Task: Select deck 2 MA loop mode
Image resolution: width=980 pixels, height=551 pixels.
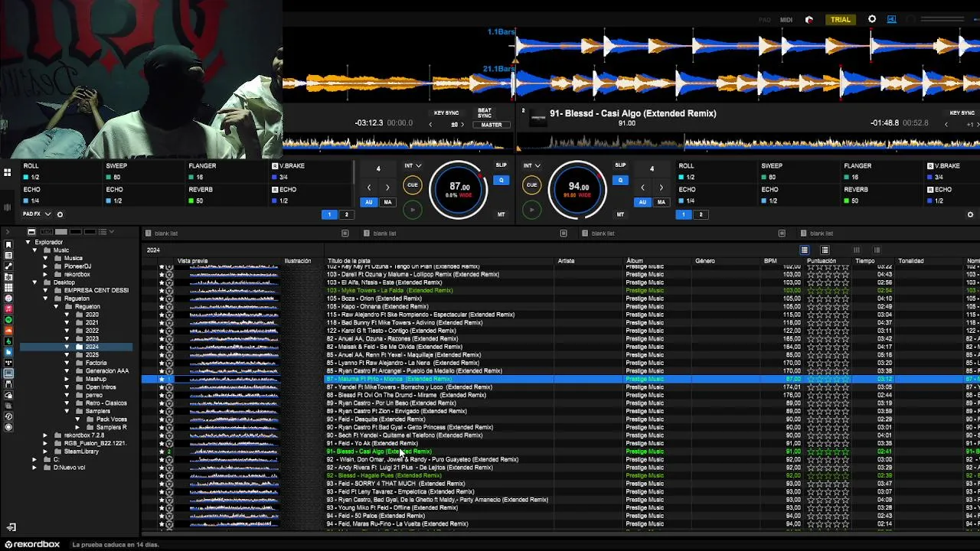Action: click(x=661, y=202)
